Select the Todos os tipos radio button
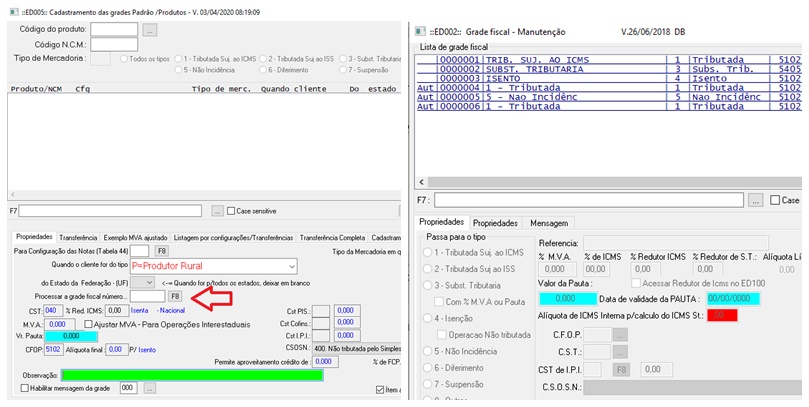This screenshot has width=809, height=407. tap(123, 58)
